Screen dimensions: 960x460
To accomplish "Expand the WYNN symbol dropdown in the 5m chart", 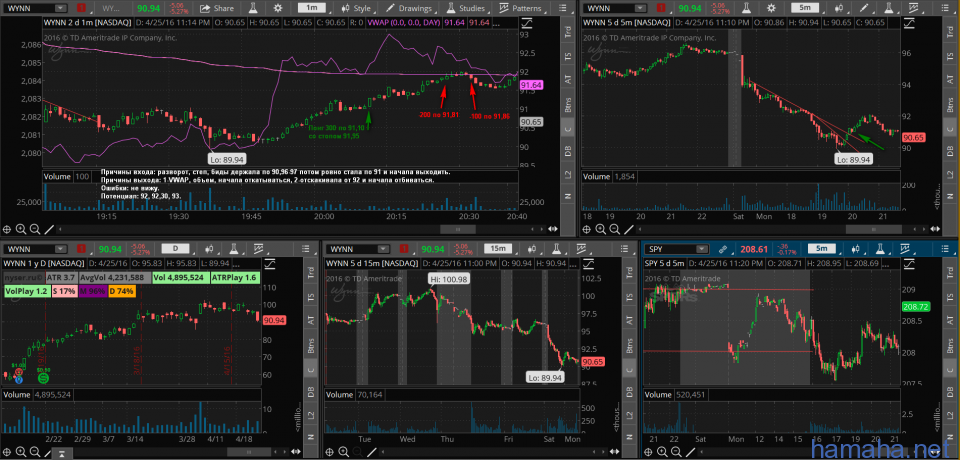I will [x=640, y=8].
